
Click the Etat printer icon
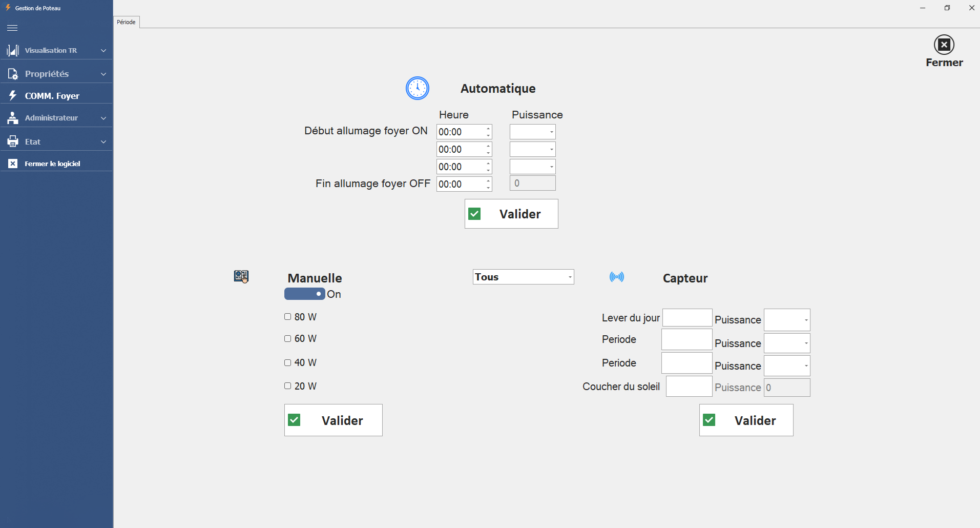13,141
